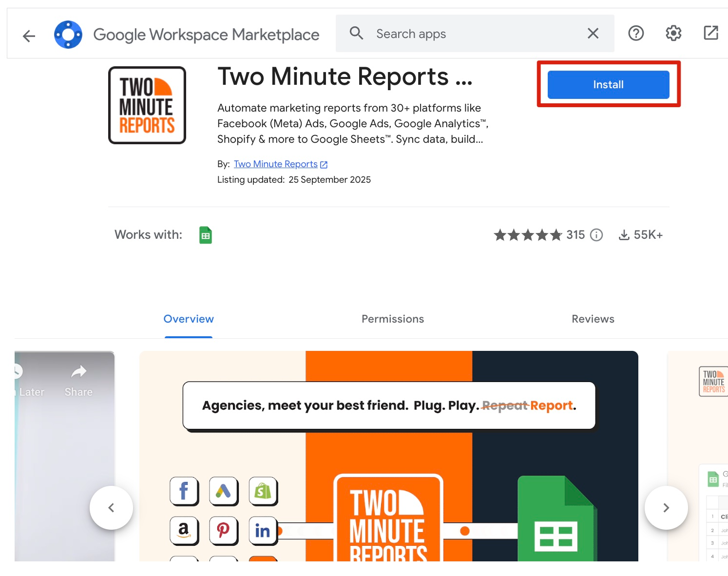Viewport: 728px width, 576px height.
Task: Switch to the Overview tab
Action: [x=189, y=319]
